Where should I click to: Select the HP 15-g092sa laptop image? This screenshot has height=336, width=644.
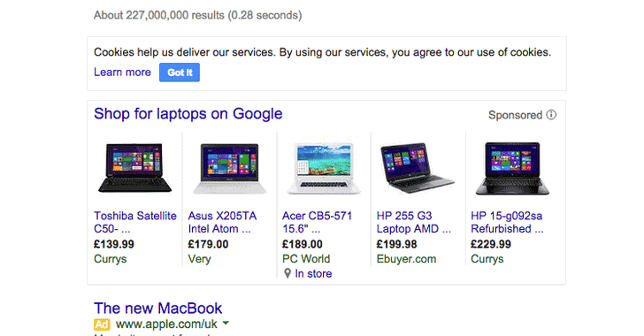point(512,168)
